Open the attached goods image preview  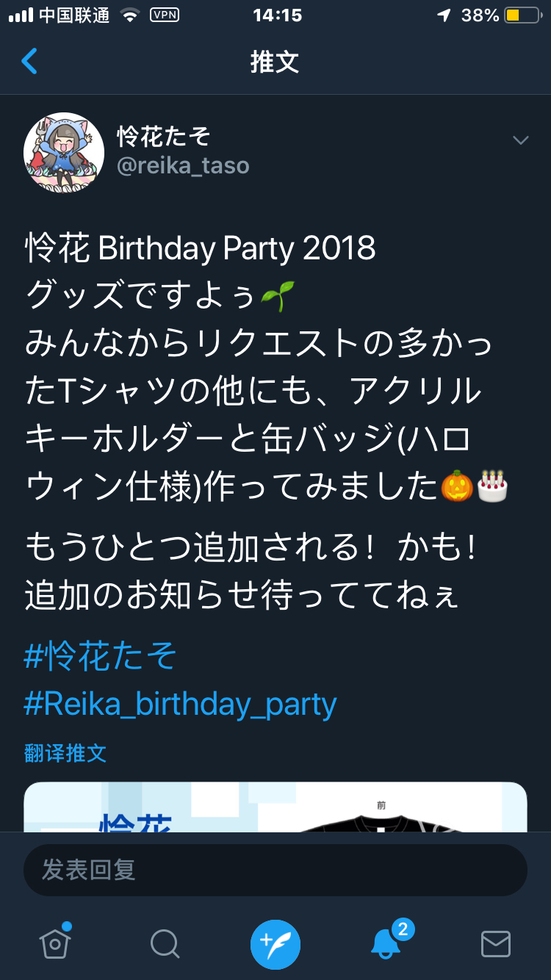tap(275, 807)
